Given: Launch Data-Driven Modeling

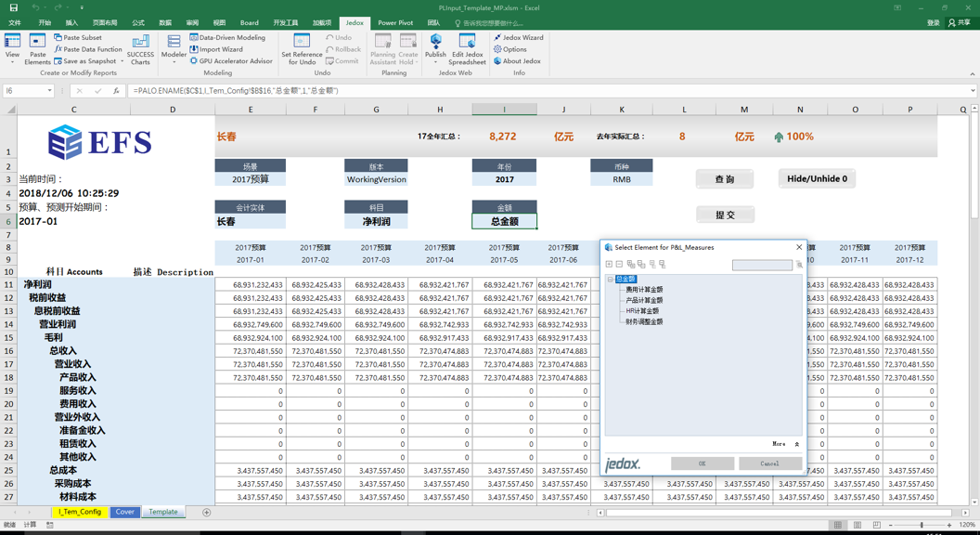Looking at the screenshot, I should pos(227,37).
